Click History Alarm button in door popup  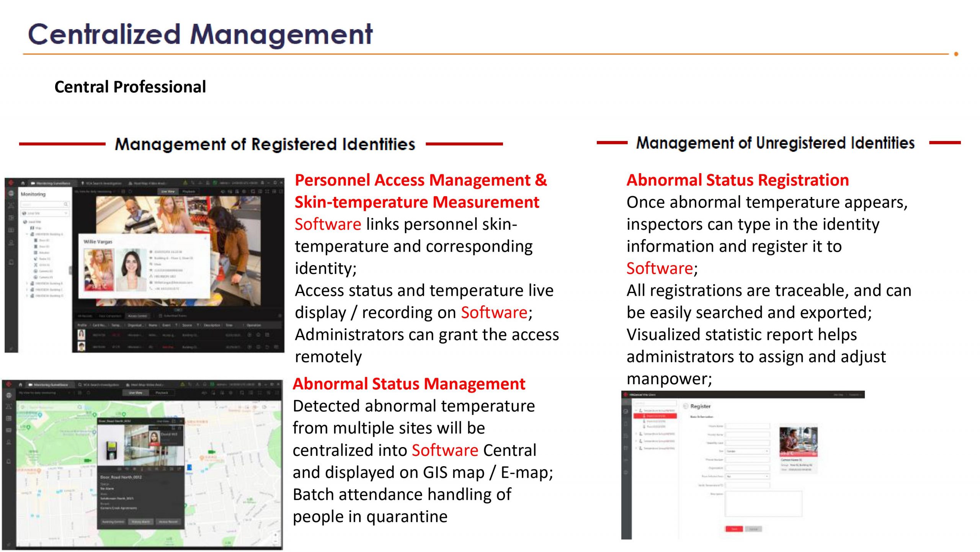[141, 522]
